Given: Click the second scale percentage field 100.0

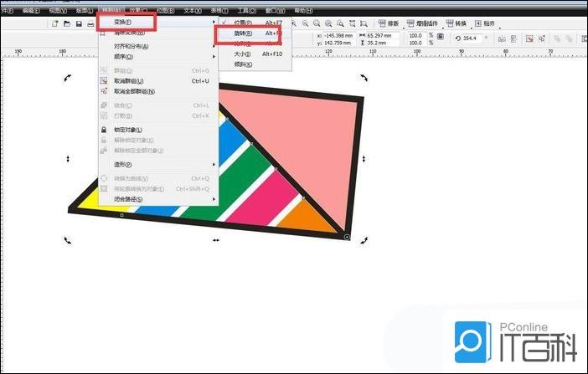Looking at the screenshot, I should (x=415, y=43).
